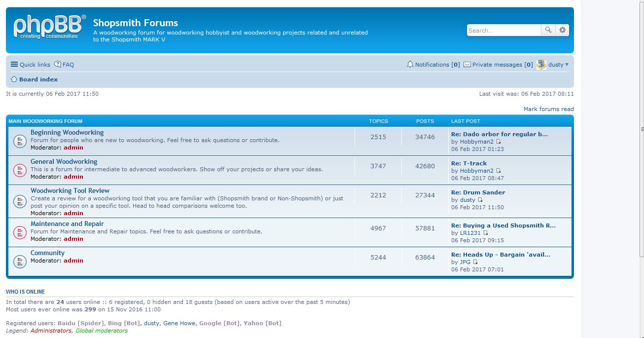Click General Woodworking unread forum icon
644x338 pixels.
(20, 171)
